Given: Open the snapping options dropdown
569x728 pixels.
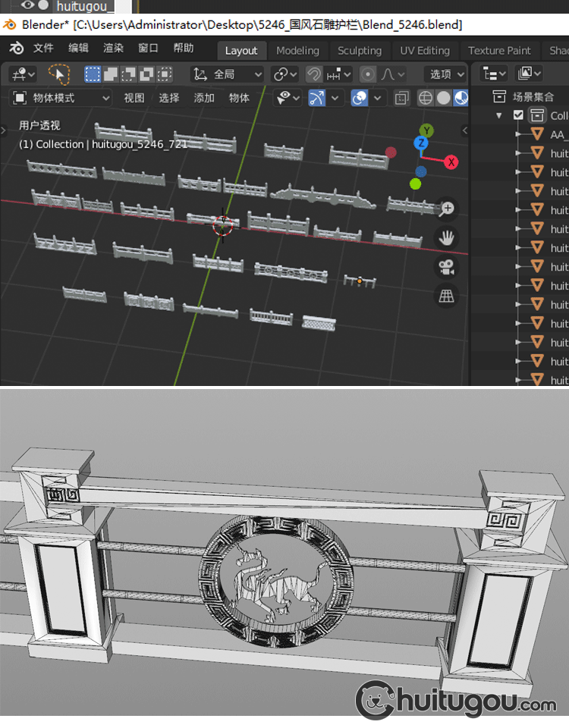Looking at the screenshot, I should 338,74.
